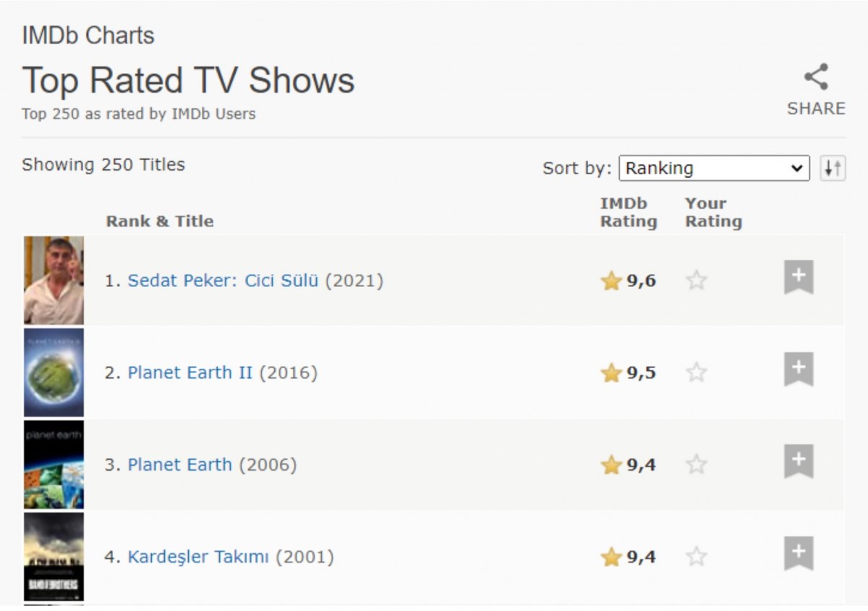Click the Top Rated TV Shows heading
Viewport: 868px width, 611px height.
pyautogui.click(x=189, y=80)
